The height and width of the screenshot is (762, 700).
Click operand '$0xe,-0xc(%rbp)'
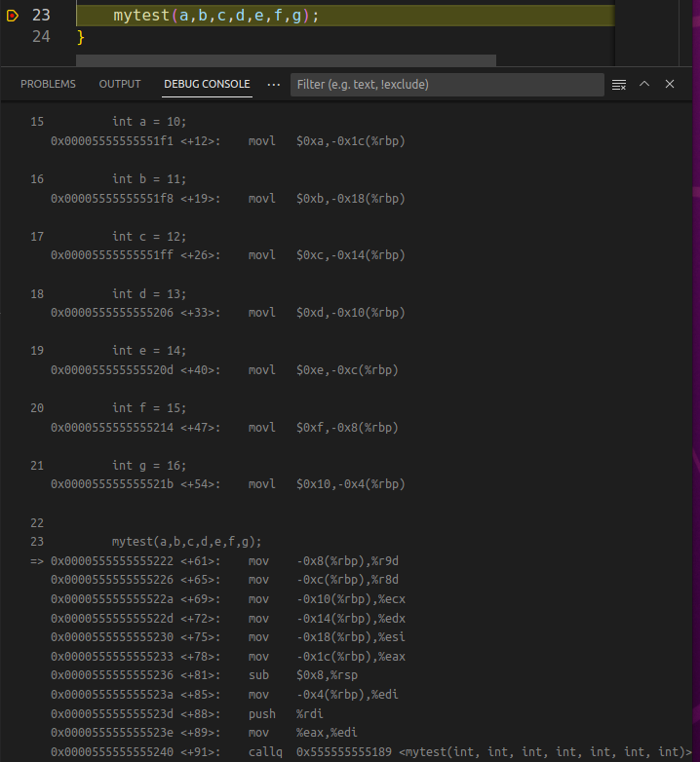[347, 370]
